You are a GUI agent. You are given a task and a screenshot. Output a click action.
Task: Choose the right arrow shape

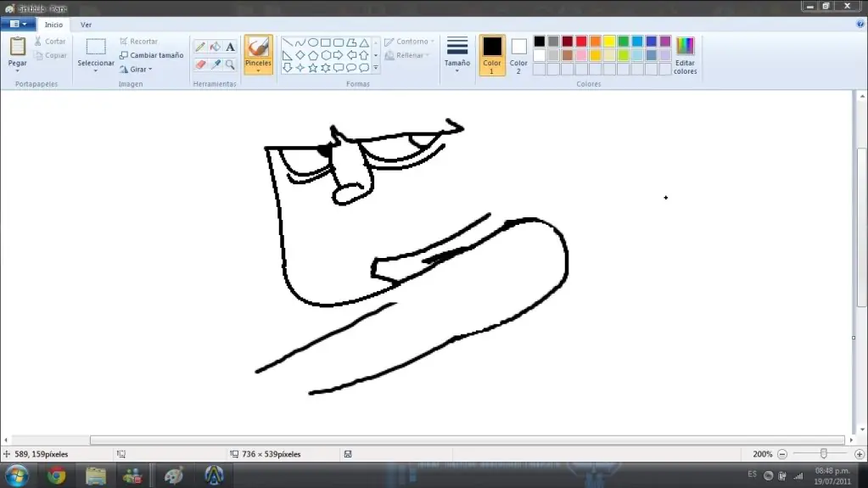339,55
